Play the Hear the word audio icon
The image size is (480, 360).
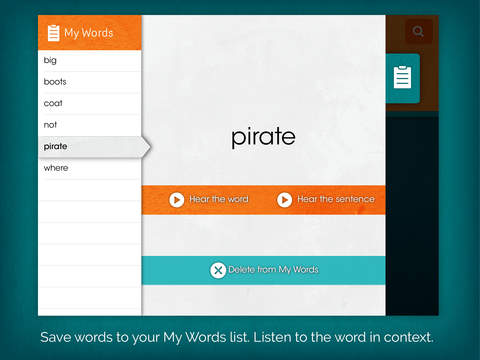[177, 200]
